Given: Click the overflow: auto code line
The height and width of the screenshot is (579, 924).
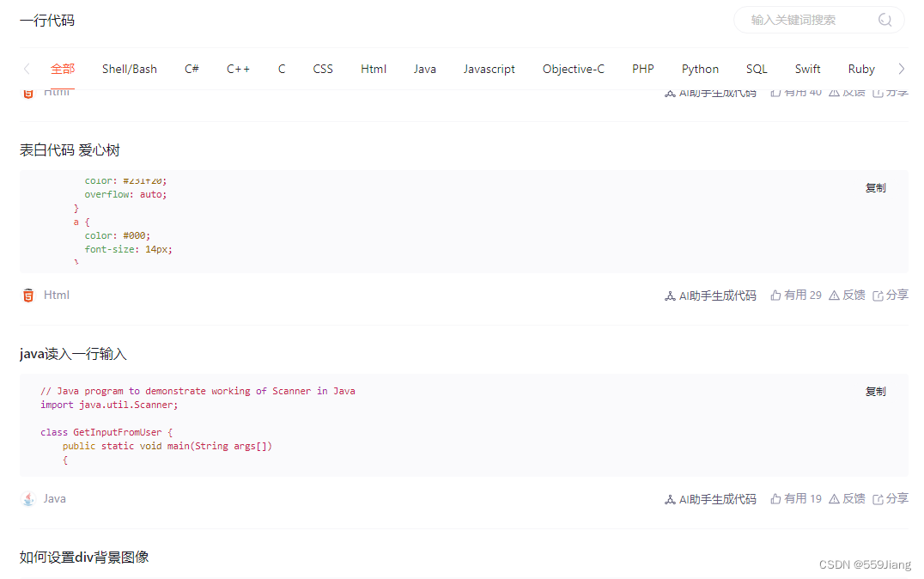Looking at the screenshot, I should pyautogui.click(x=125, y=194).
